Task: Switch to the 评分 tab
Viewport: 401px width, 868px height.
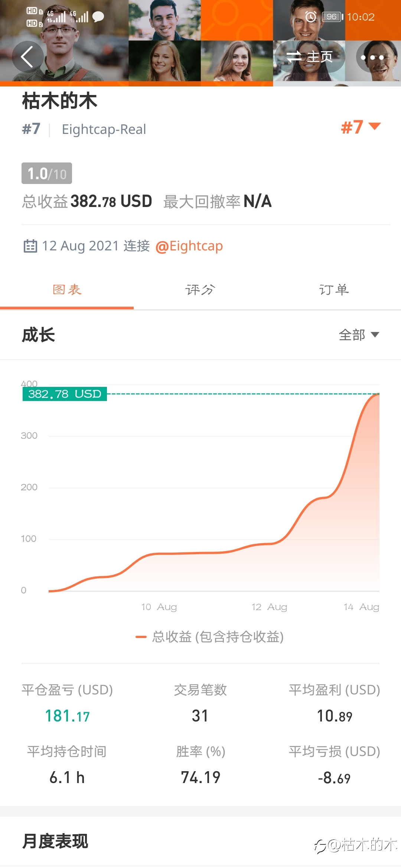Action: [200, 290]
